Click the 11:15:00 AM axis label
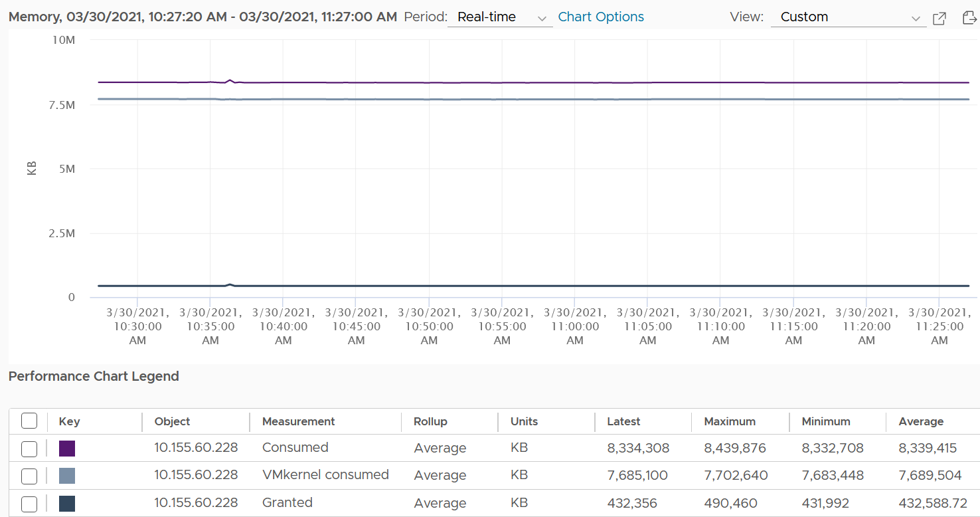The width and height of the screenshot is (980, 517). coord(793,326)
